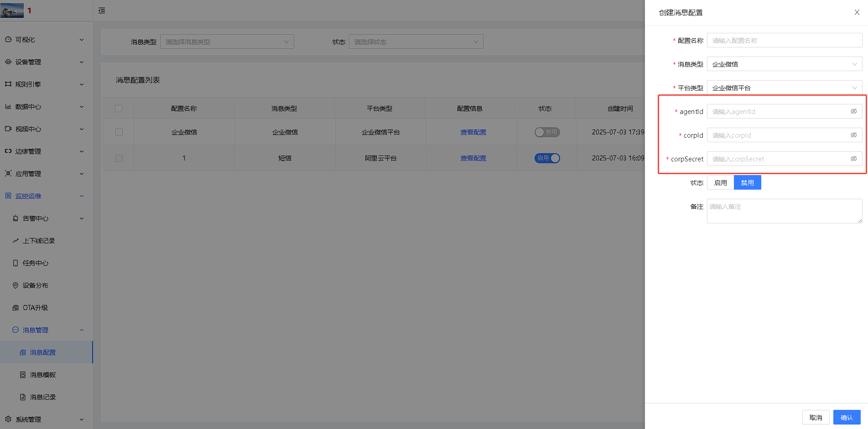
Task: Toggle visibility eye icon in agentId field
Action: pyautogui.click(x=853, y=111)
